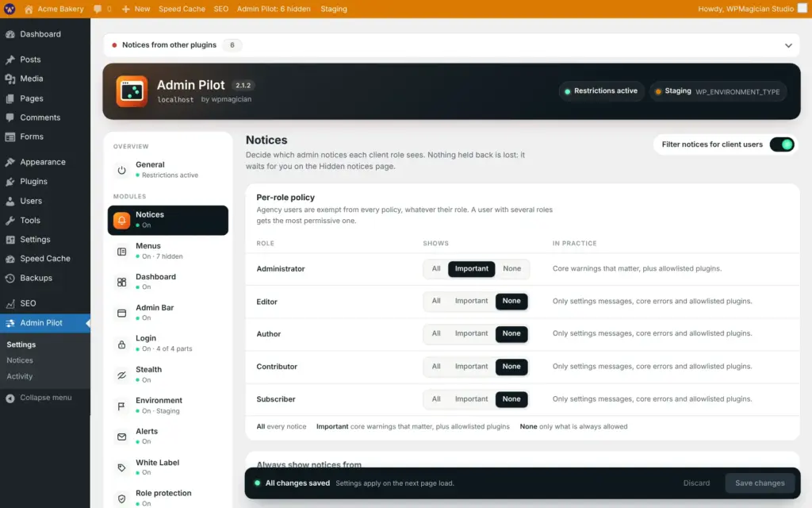
Task: Open the Admin Bar module
Action: click(168, 313)
